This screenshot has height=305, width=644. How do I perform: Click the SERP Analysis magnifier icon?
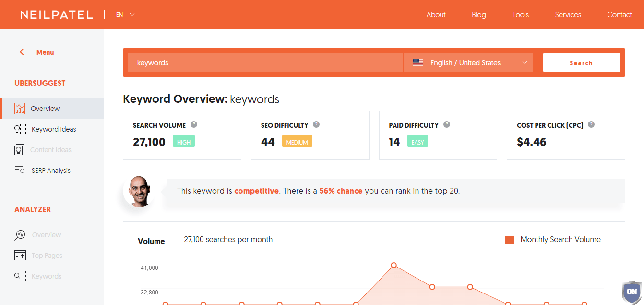coord(20,171)
